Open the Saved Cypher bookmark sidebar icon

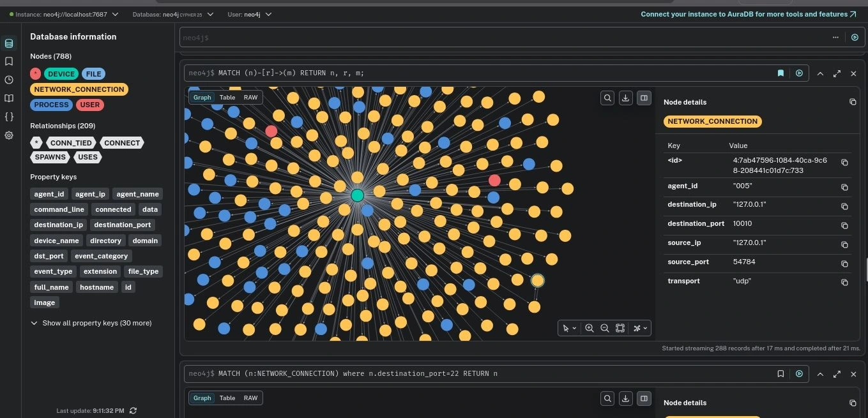click(9, 61)
